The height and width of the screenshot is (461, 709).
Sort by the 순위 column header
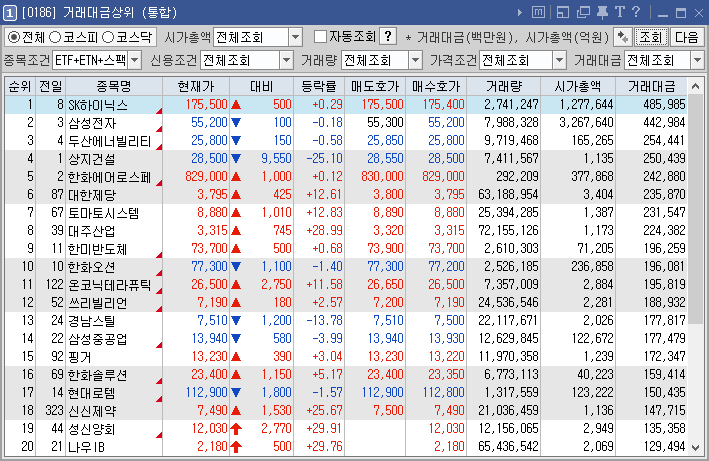point(20,86)
